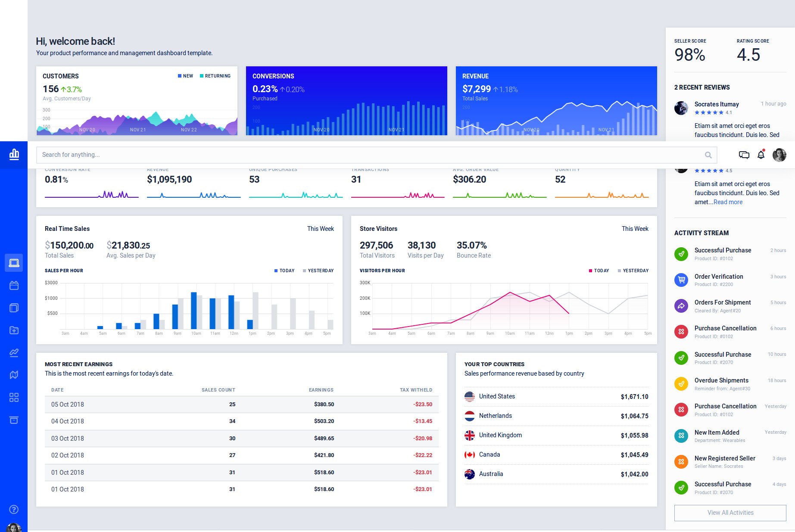Click the green check icon for 4 days purchase
The image size is (795, 532).
pyautogui.click(x=681, y=488)
